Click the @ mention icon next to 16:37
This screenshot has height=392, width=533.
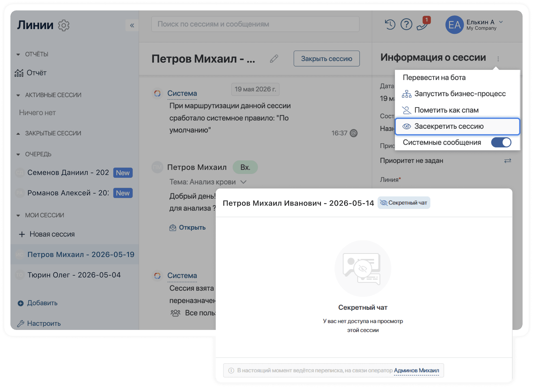click(354, 133)
